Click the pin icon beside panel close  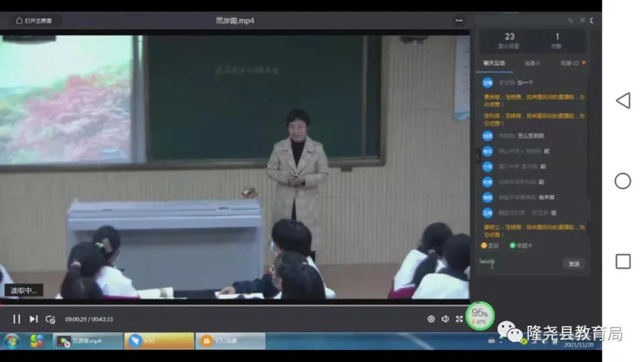571,20
